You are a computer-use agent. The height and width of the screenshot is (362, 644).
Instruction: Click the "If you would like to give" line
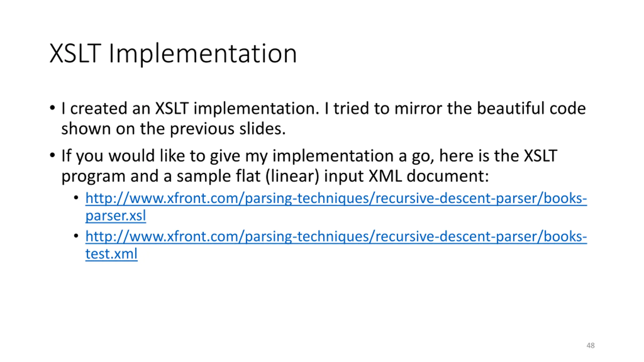(309, 156)
